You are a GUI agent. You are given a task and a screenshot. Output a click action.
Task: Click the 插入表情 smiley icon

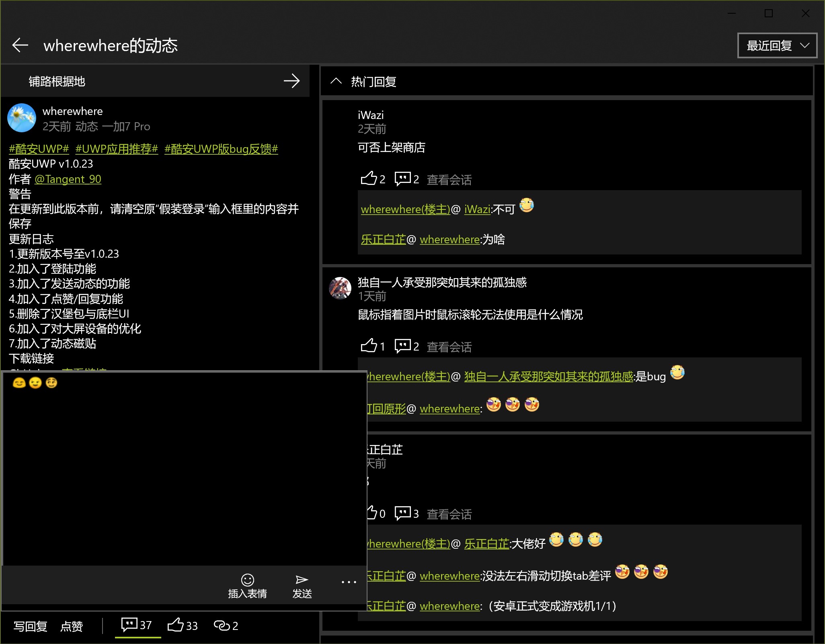tap(247, 580)
